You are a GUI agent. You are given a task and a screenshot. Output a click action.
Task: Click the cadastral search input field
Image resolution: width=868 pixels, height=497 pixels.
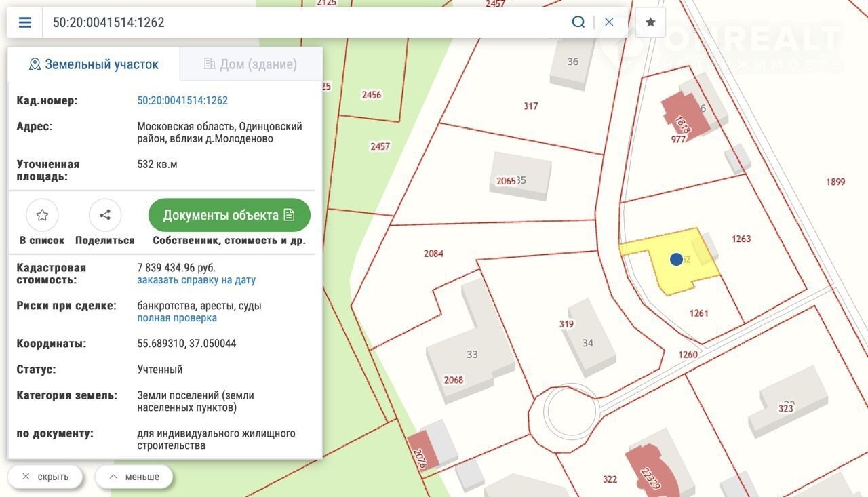point(305,22)
